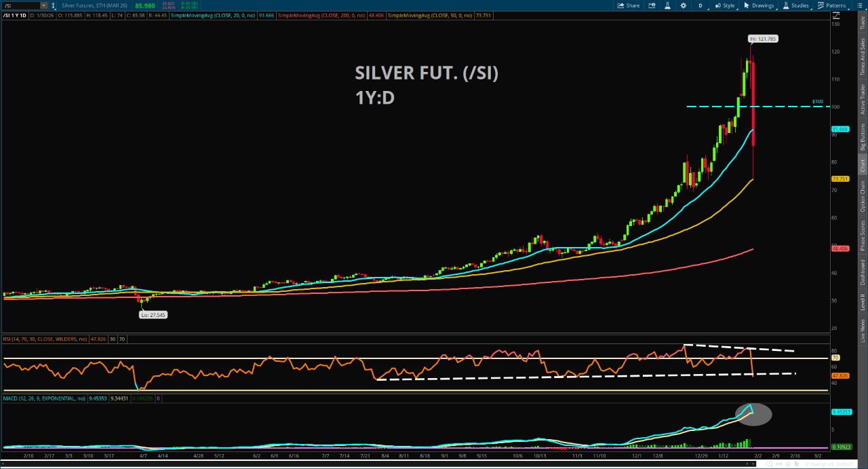Click the list menu icon at top right

pos(859,5)
